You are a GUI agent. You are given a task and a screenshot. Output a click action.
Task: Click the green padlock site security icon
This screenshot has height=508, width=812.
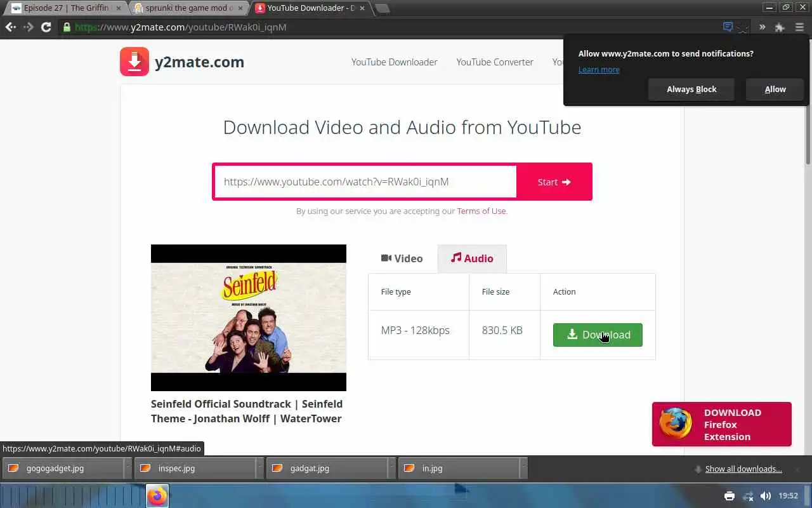[66, 27]
